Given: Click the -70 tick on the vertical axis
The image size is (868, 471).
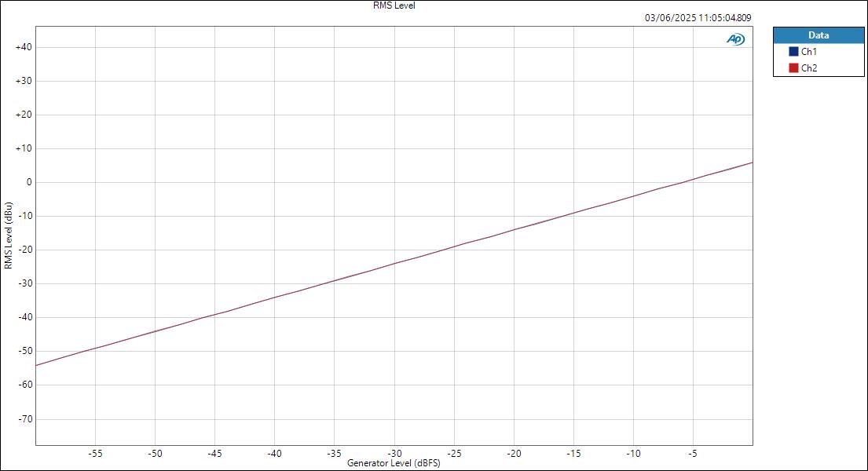Looking at the screenshot, I should pyautogui.click(x=27, y=418).
